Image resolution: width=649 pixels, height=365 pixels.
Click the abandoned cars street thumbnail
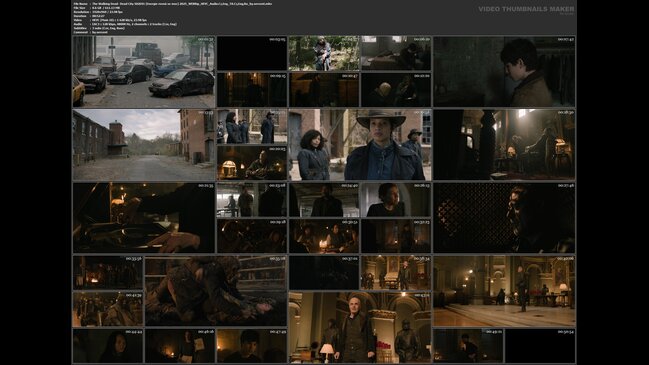tap(144, 72)
